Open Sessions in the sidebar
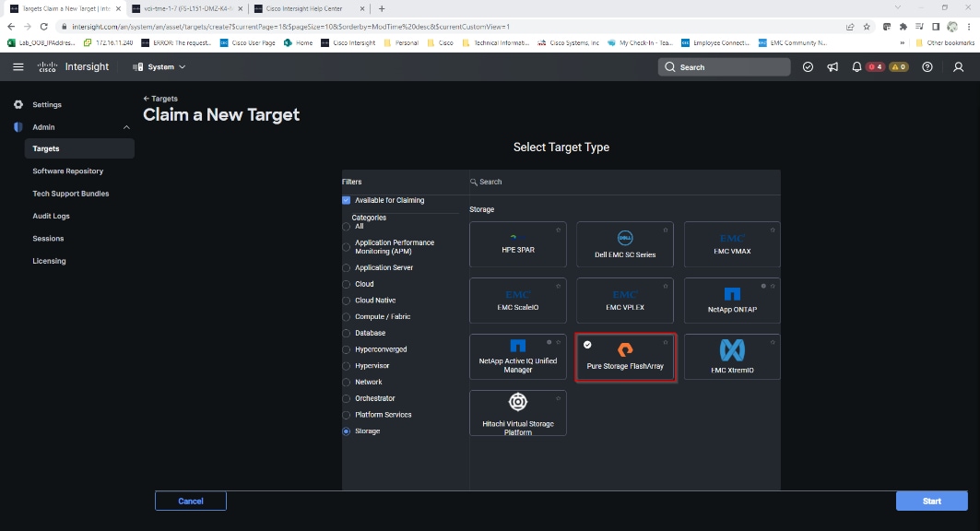 tap(48, 239)
